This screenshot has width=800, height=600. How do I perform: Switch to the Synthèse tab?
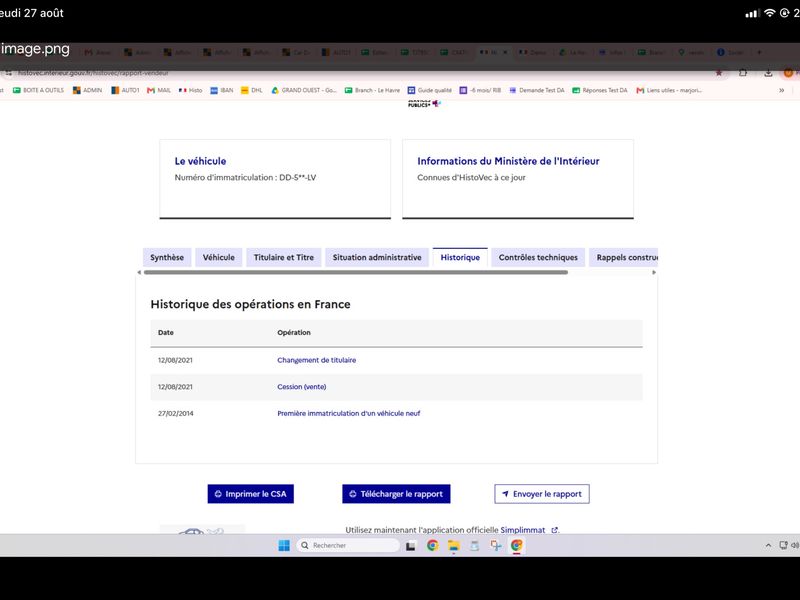point(167,258)
